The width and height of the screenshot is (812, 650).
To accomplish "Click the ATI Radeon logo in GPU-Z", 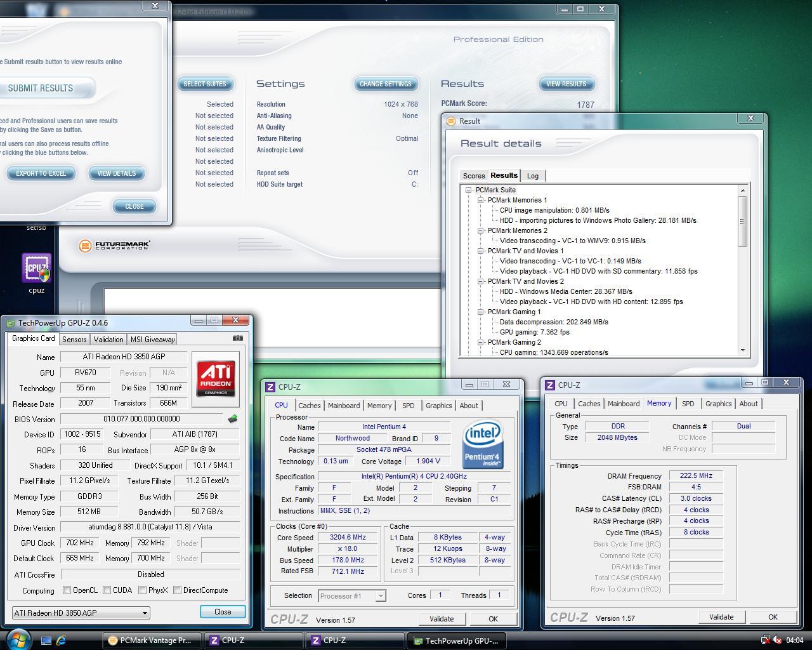I will (x=216, y=379).
